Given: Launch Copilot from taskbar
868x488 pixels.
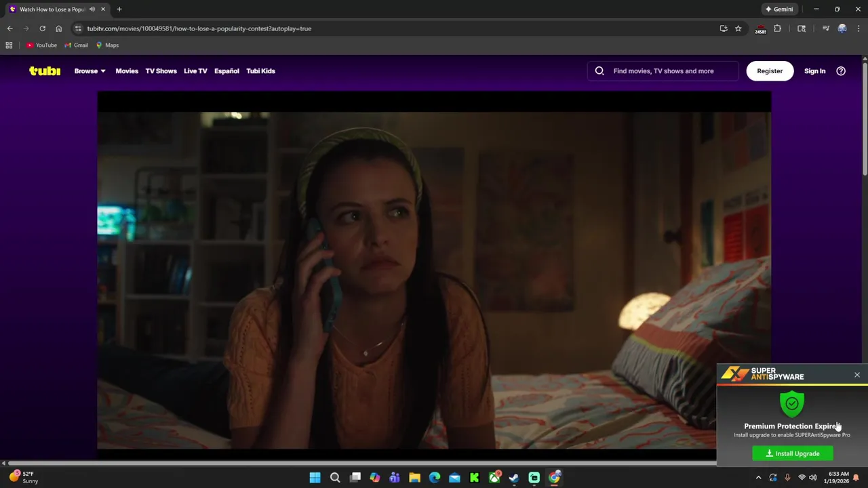Looking at the screenshot, I should coord(374,478).
